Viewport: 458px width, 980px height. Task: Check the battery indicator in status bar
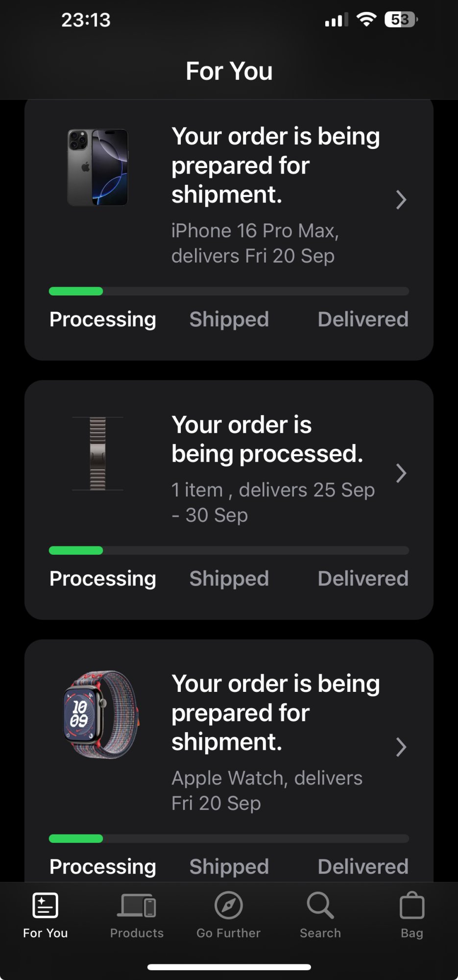[401, 20]
